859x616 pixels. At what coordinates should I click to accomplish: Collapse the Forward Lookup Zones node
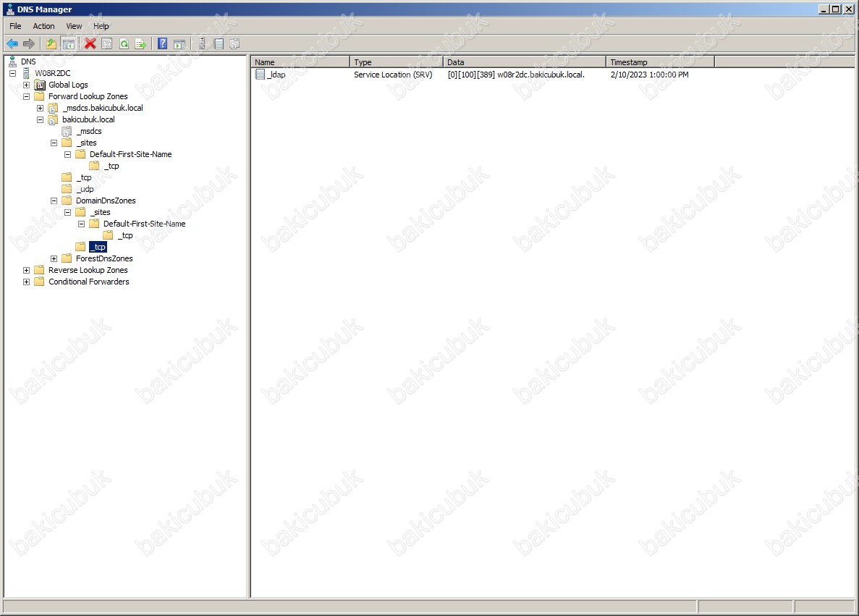(26, 96)
